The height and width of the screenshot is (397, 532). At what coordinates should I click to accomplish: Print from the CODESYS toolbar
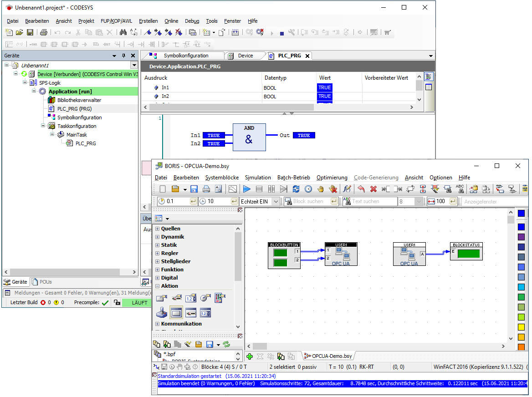pyautogui.click(x=43, y=32)
